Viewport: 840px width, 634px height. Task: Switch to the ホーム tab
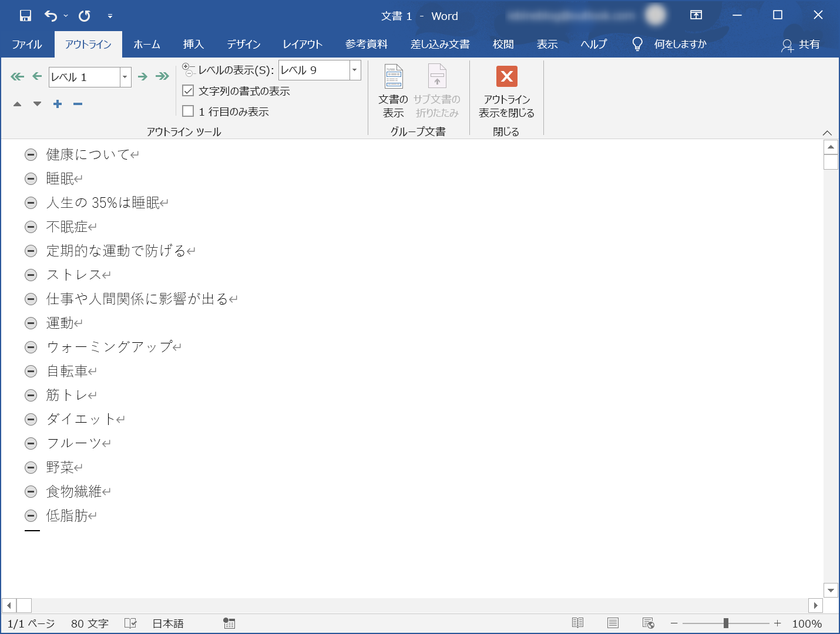coord(147,45)
